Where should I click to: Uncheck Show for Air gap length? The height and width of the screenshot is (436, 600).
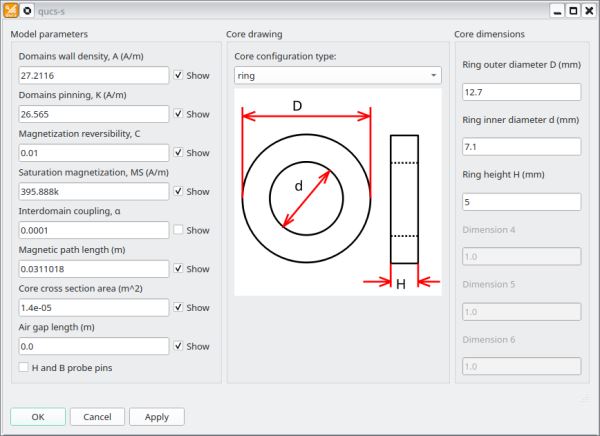click(x=178, y=346)
